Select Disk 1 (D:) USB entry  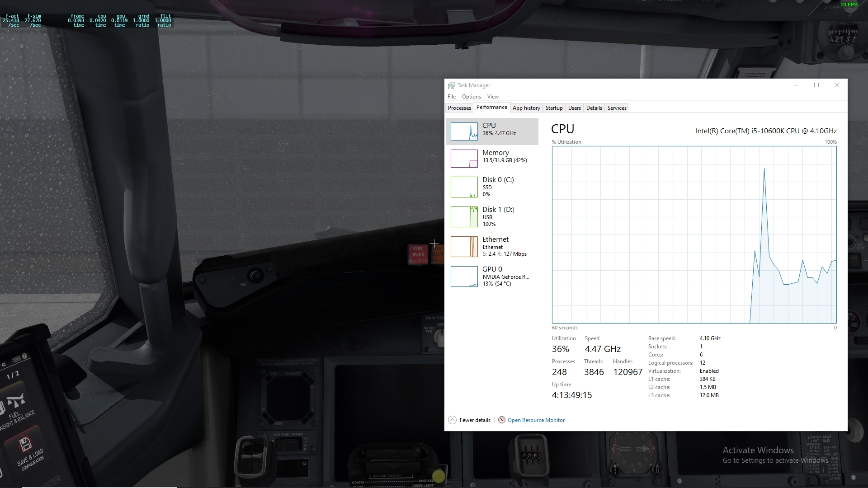pos(497,216)
